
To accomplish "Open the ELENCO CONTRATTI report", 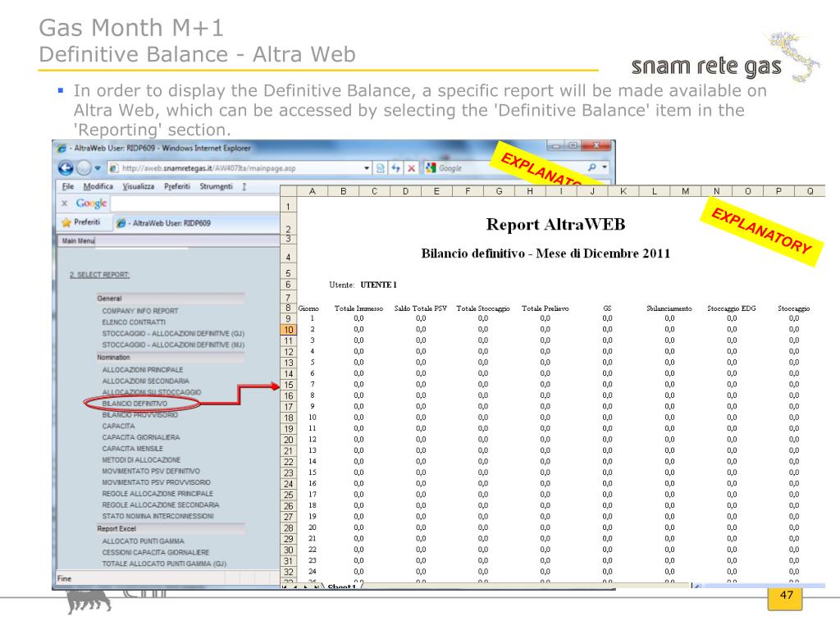I will tap(134, 322).
